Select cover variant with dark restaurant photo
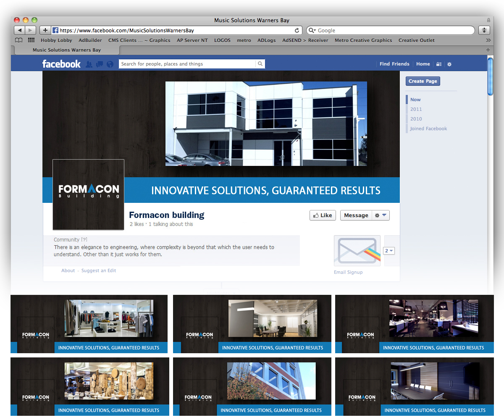 415,324
